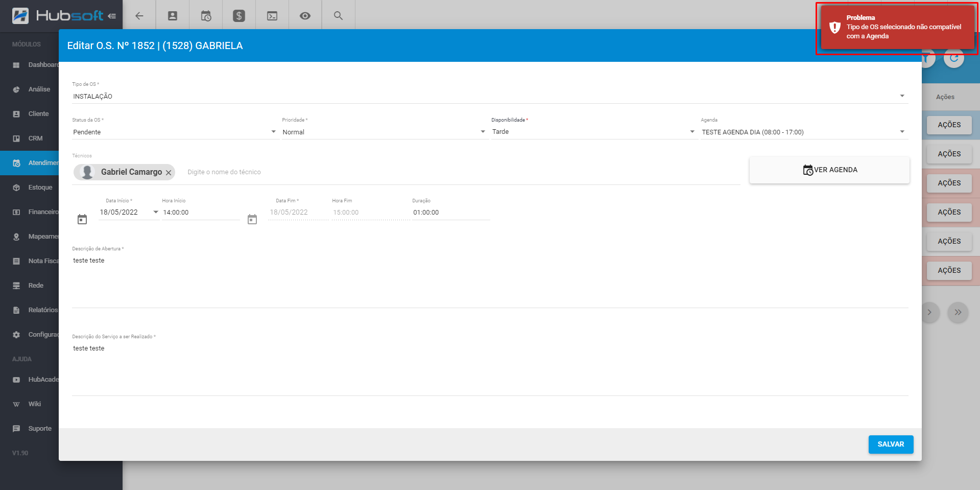Remove technician Gabriel Camargo chip
This screenshot has height=490, width=980.
[169, 173]
